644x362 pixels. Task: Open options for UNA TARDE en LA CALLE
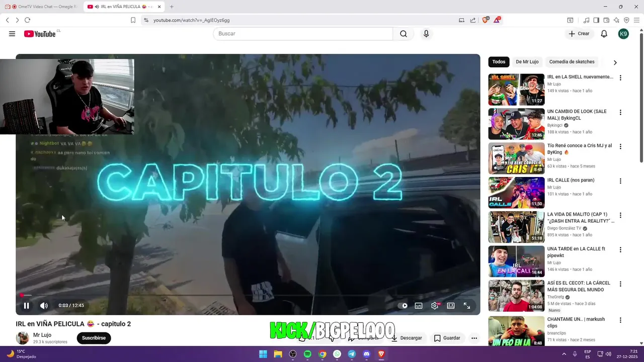click(620, 249)
